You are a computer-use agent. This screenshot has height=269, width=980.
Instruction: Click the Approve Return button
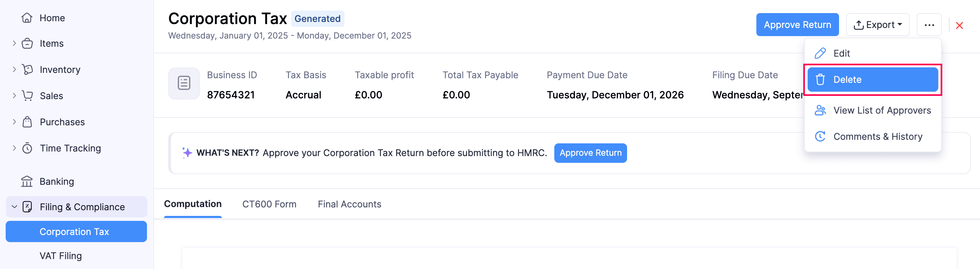coord(797,24)
